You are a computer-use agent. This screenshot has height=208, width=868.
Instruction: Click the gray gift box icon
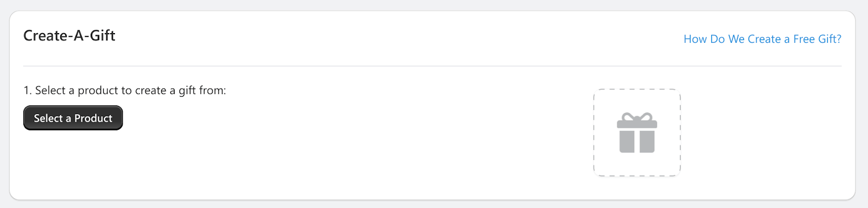(x=637, y=133)
